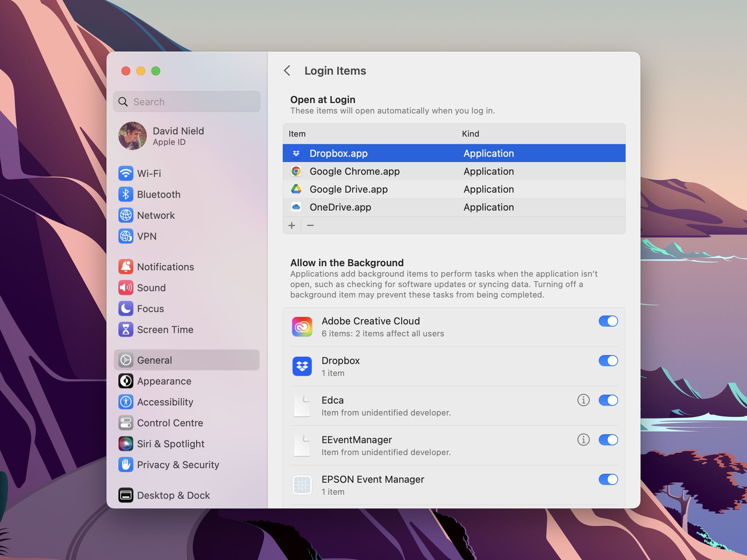Screen dimensions: 747x560
Task: Click EEventManager info button
Action: click(x=584, y=440)
